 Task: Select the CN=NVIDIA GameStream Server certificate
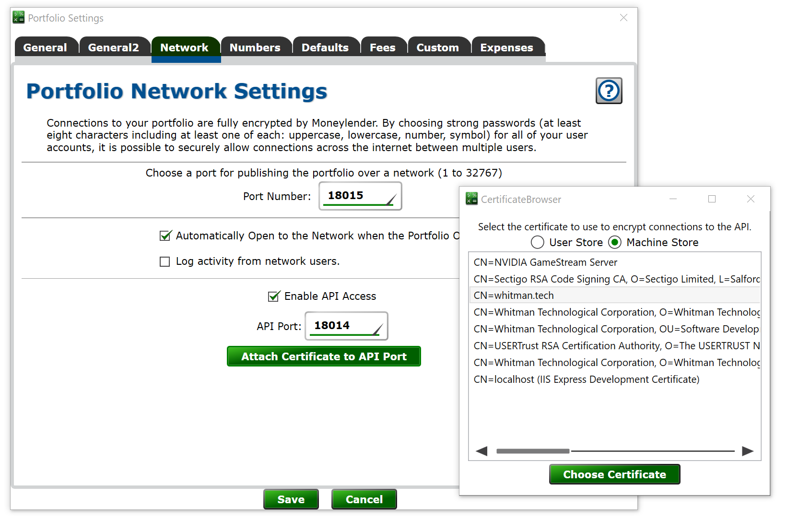pos(615,262)
